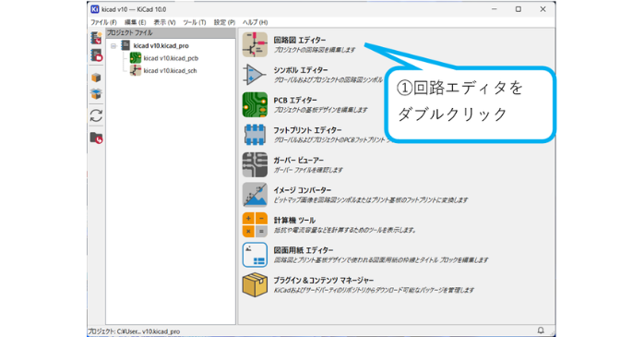644x337 pixels.
Task: Open the ツール (T) menu
Action: coord(195,22)
